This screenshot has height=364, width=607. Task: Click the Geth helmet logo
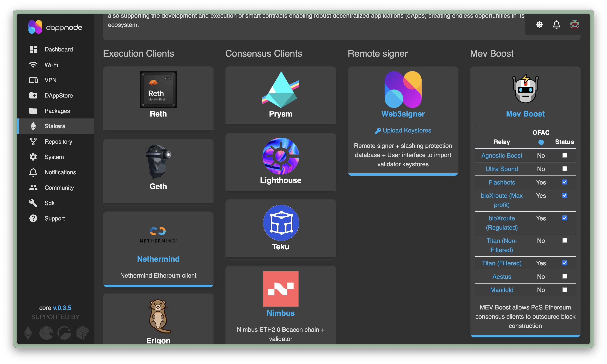coord(158,162)
